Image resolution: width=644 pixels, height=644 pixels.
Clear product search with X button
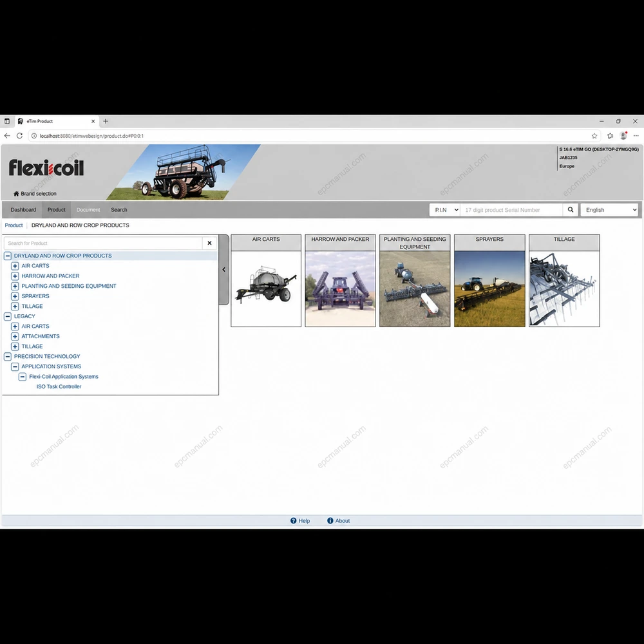[x=209, y=243]
